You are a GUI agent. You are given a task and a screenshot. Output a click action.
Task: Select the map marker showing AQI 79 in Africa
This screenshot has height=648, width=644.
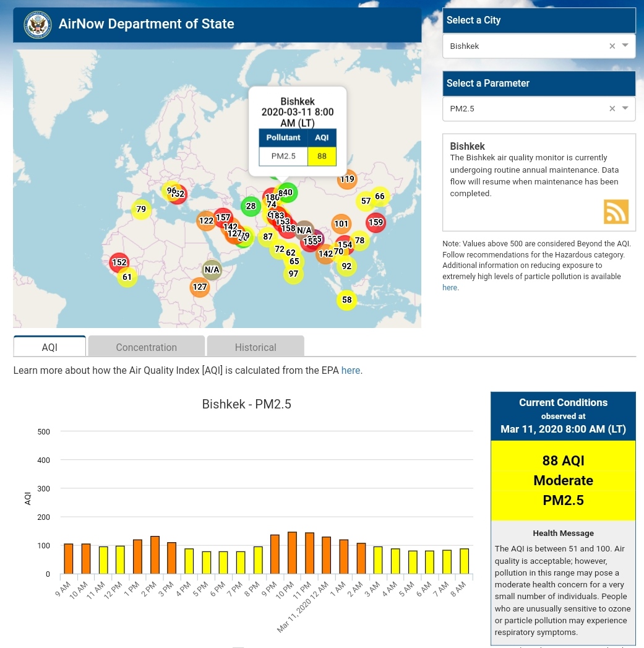pos(141,209)
